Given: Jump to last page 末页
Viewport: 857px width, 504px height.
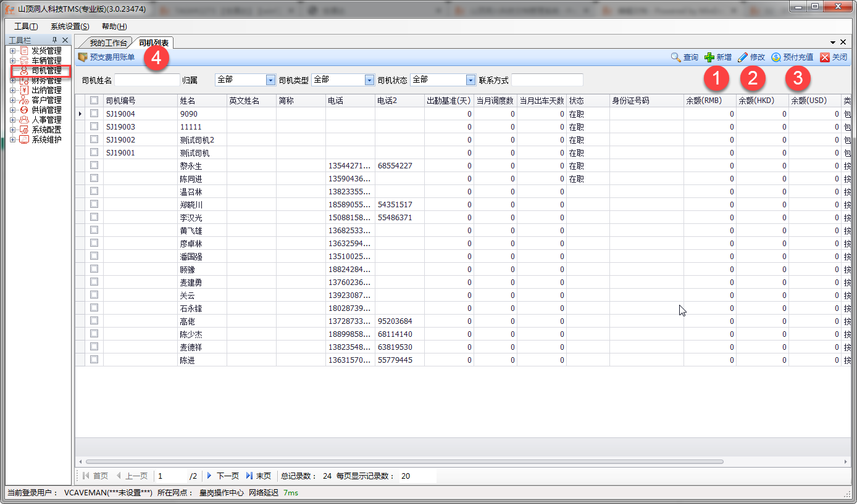Looking at the screenshot, I should 249,476.
